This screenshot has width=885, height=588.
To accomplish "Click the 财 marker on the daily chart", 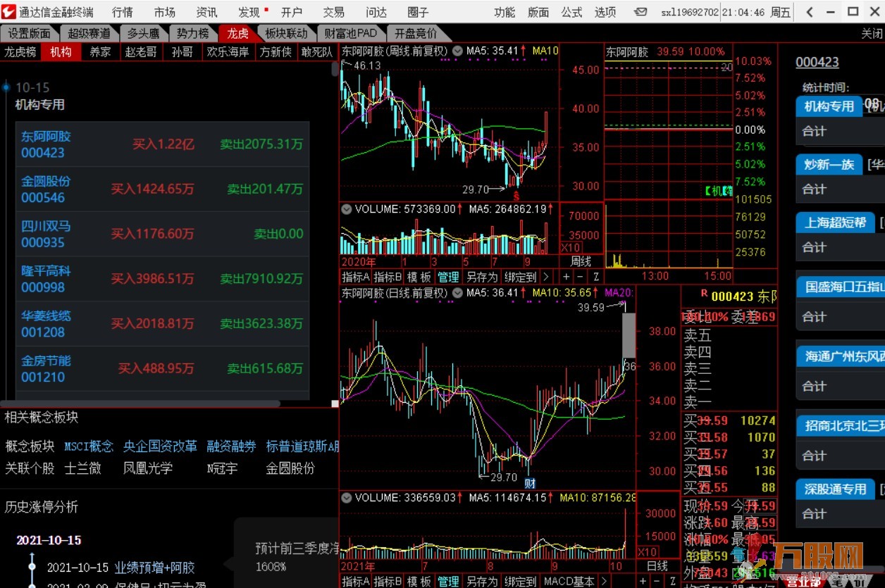I will tap(530, 483).
